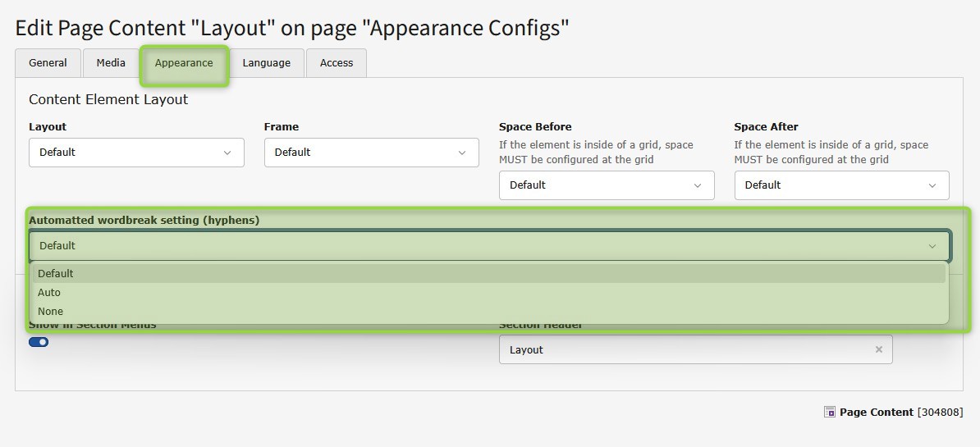Choose Default in the wordbreak options list
980x447 pixels.
click(x=56, y=274)
